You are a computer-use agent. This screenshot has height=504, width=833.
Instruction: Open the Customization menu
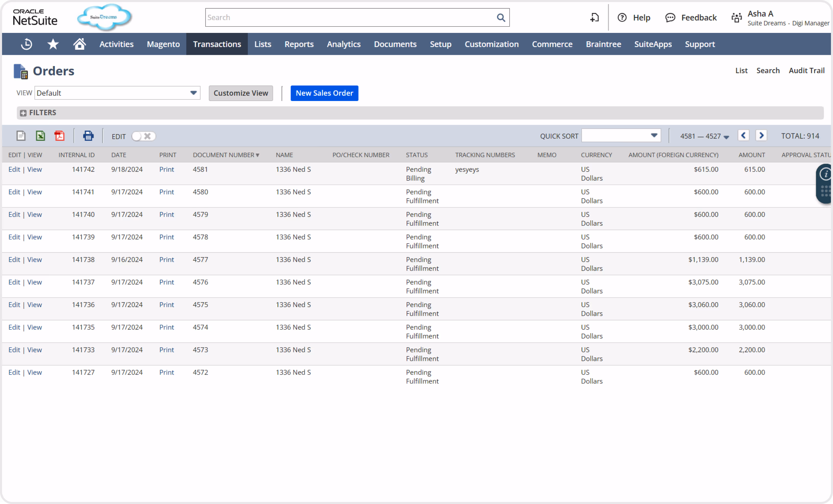491,44
